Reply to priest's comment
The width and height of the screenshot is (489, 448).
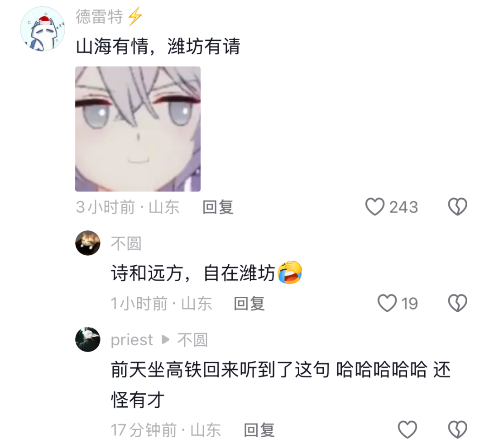point(259,430)
